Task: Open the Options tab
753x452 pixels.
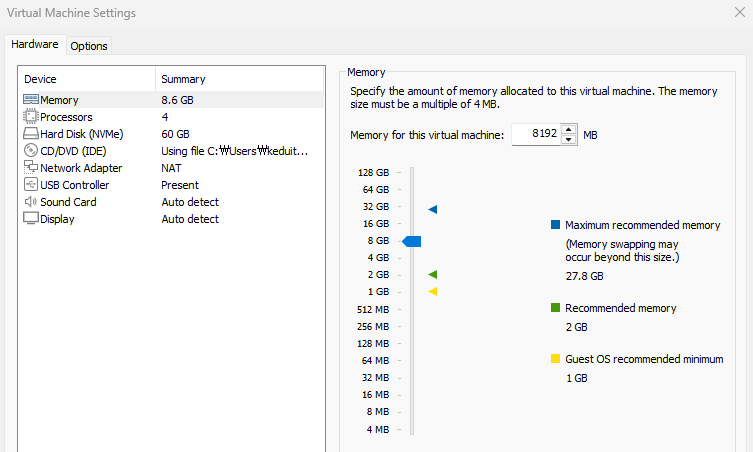Action: [x=89, y=46]
